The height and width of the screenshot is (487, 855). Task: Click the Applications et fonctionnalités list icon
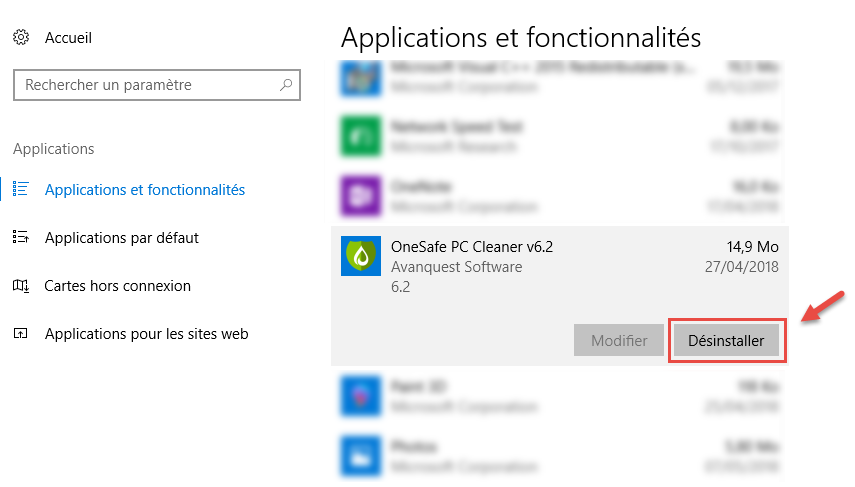(21, 189)
